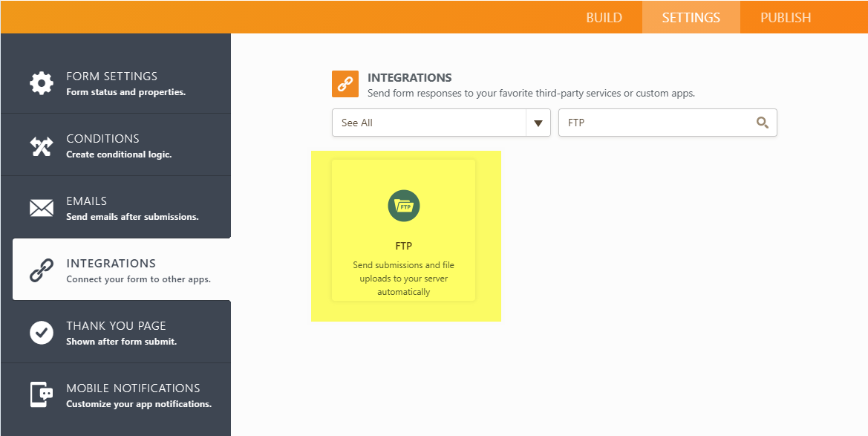Click the "Form status and properties" subtitle
This screenshot has height=436, width=868.
(x=125, y=92)
